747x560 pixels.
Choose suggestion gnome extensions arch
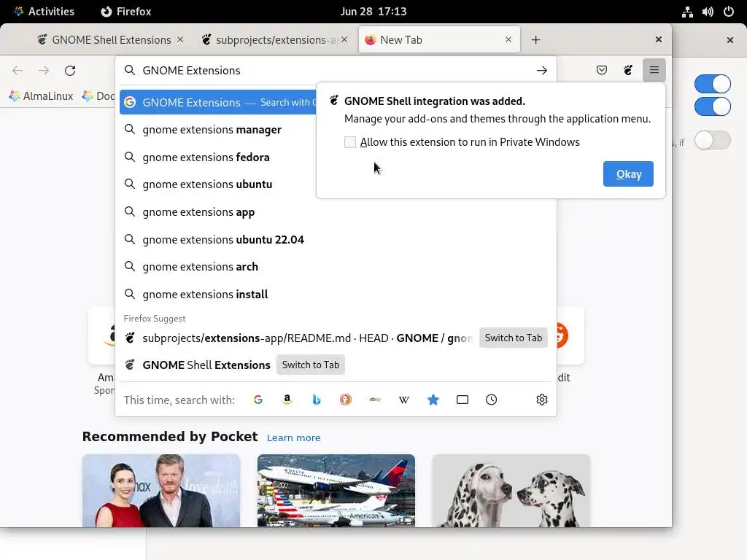336,267
